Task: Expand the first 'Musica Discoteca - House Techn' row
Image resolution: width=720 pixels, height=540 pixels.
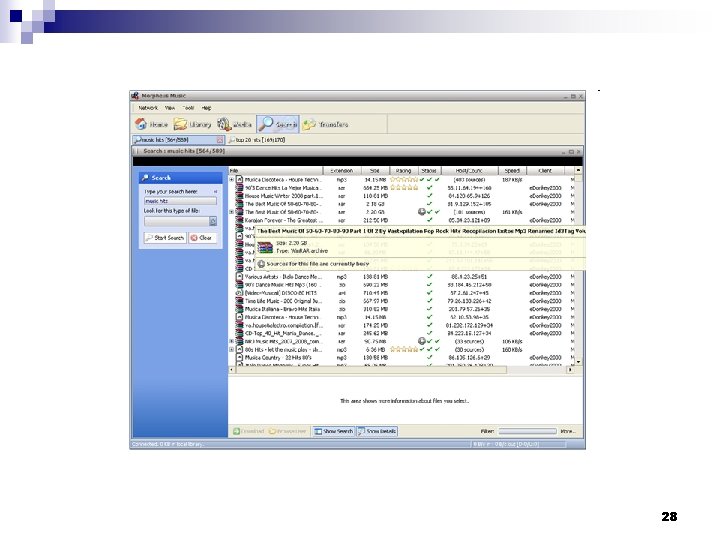Action: pos(232,180)
